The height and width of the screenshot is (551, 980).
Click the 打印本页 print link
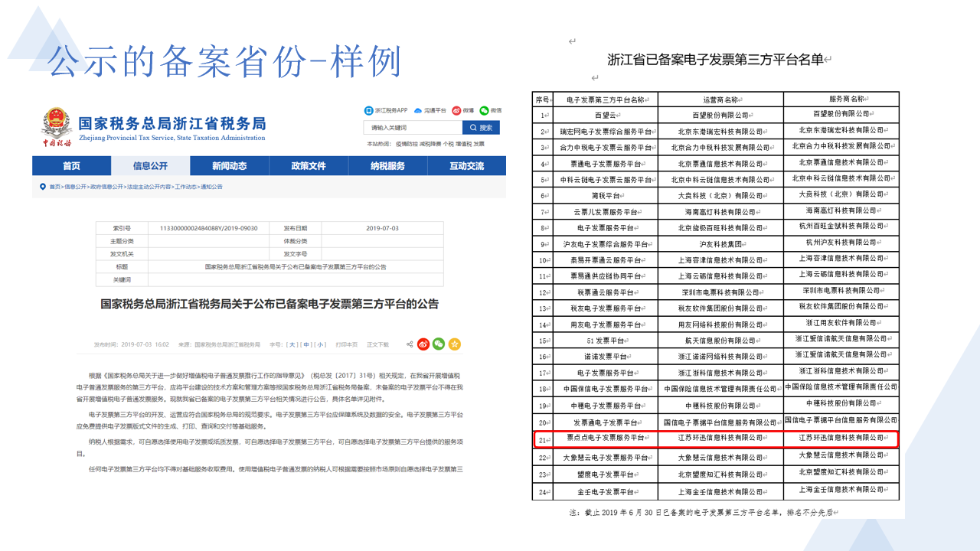click(347, 345)
